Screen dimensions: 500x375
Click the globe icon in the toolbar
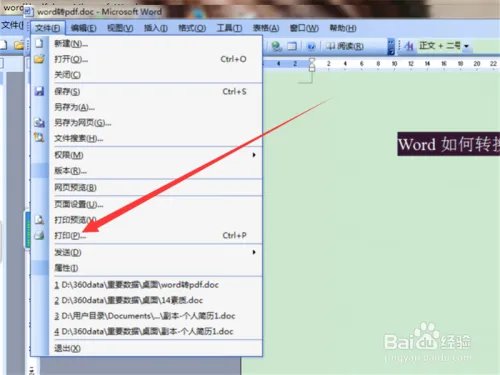tap(276, 46)
